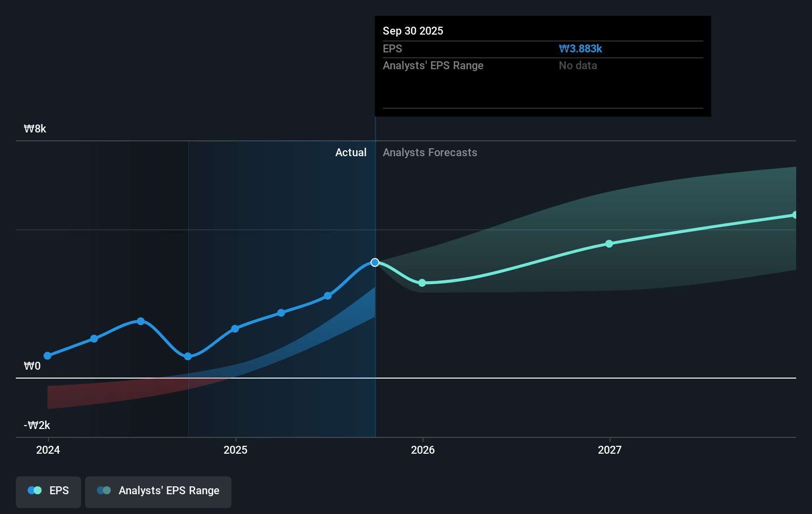The height and width of the screenshot is (514, 812).
Task: Click the Sep 30 2025 tooltip date
Action: point(413,31)
